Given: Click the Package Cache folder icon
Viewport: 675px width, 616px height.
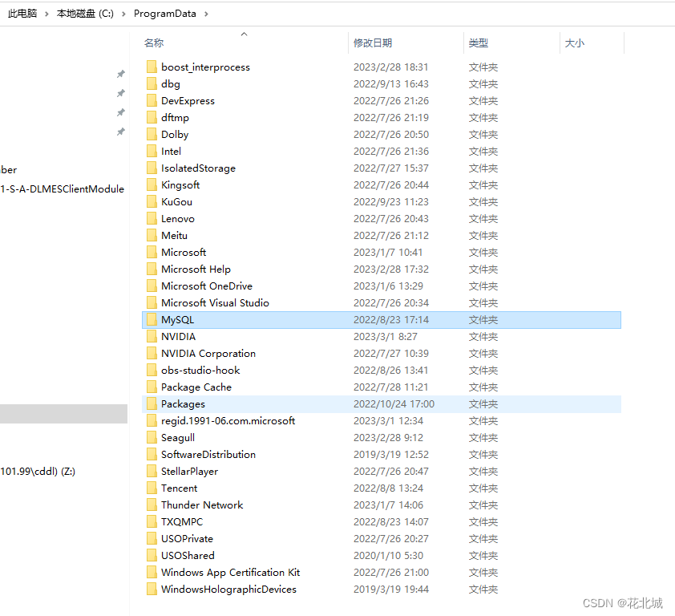Looking at the screenshot, I should click(x=152, y=387).
